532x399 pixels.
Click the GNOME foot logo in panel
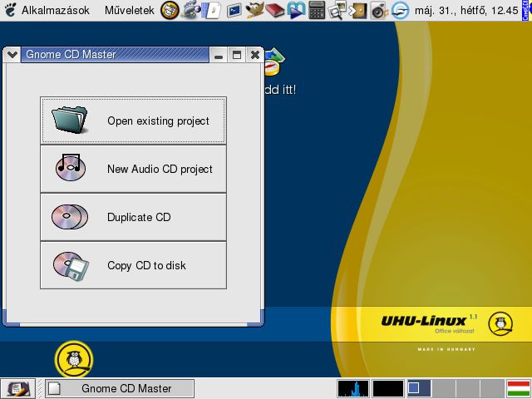coord(10,10)
